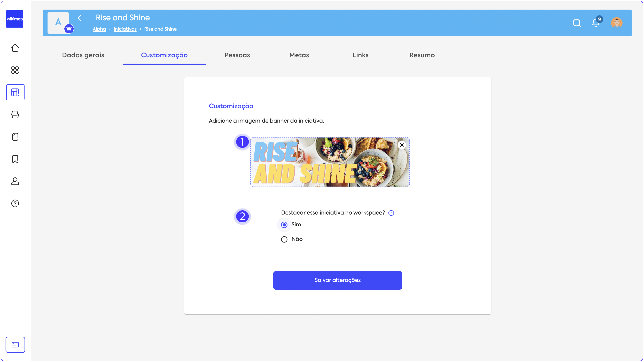Open the Iniciativas breadcrumb link
Screen dimensions: 644x362
tap(125, 29)
